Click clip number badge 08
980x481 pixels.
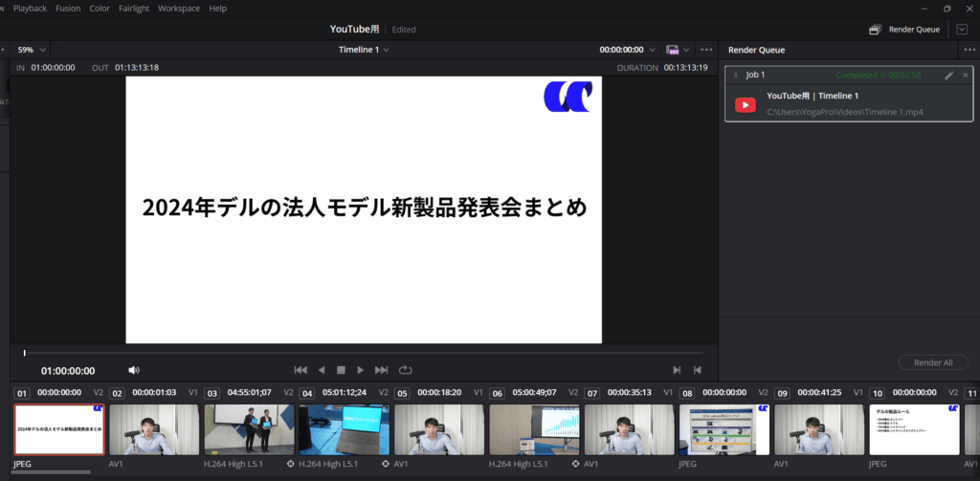687,394
